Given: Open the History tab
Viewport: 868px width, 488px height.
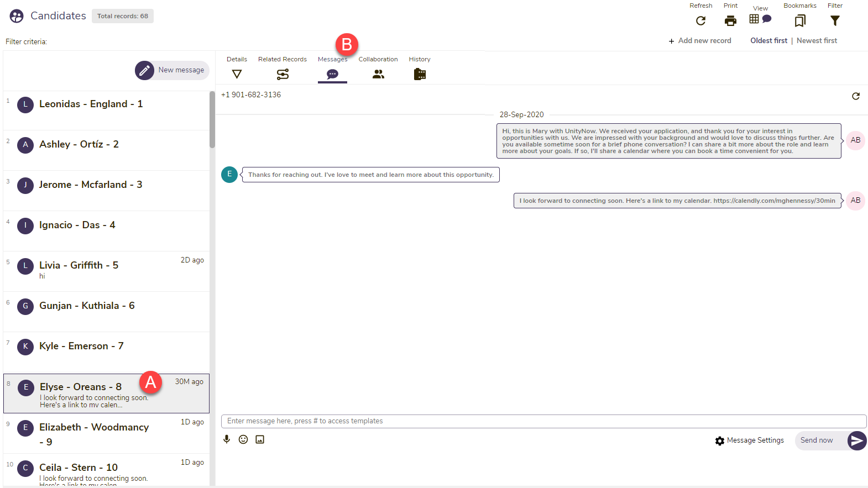Looking at the screenshot, I should 420,69.
